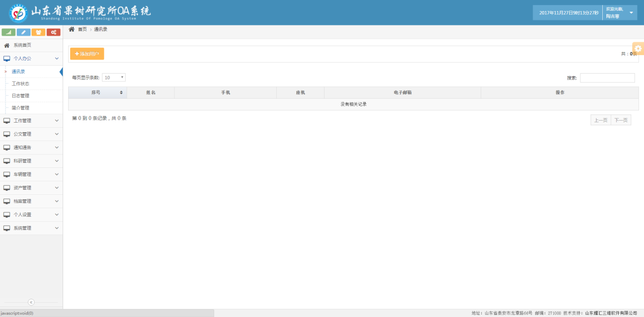The height and width of the screenshot is (317, 644).
Task: Go to 系统首页 in the sidebar
Action: (x=22, y=45)
